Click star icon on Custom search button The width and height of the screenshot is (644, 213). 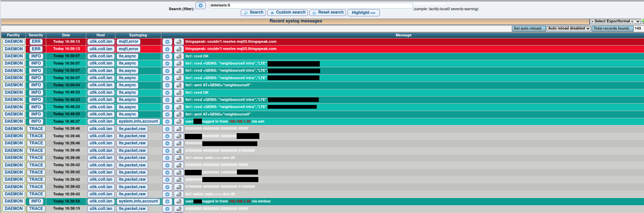coord(272,13)
